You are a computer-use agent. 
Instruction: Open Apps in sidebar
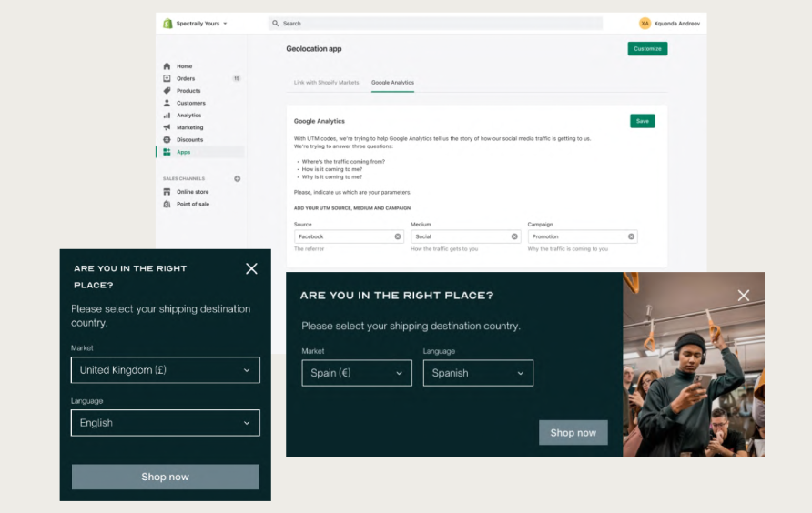[x=183, y=152]
